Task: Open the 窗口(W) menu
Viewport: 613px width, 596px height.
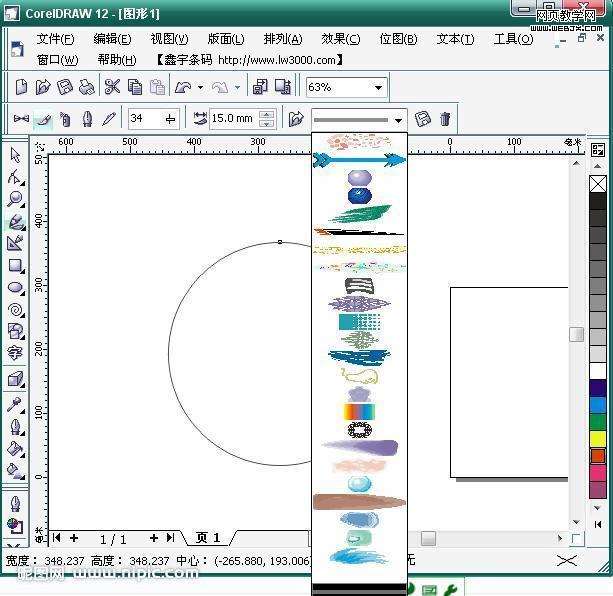Action: (x=57, y=60)
